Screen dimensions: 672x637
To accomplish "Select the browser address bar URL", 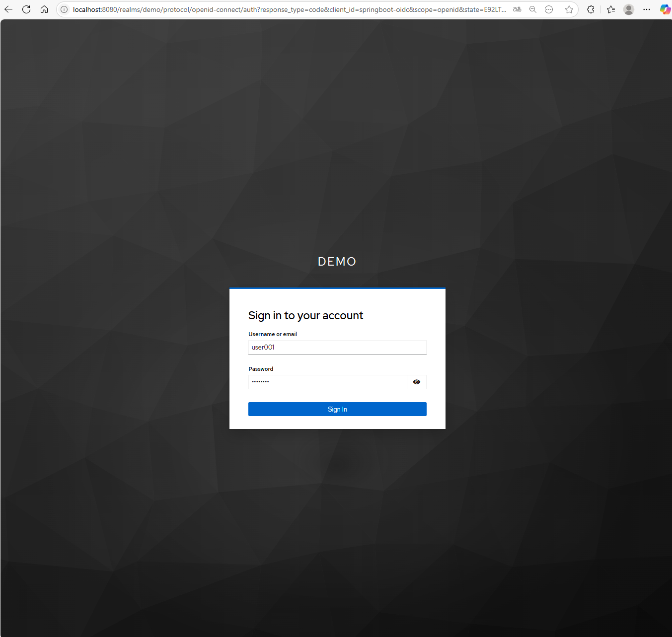I will click(x=290, y=9).
